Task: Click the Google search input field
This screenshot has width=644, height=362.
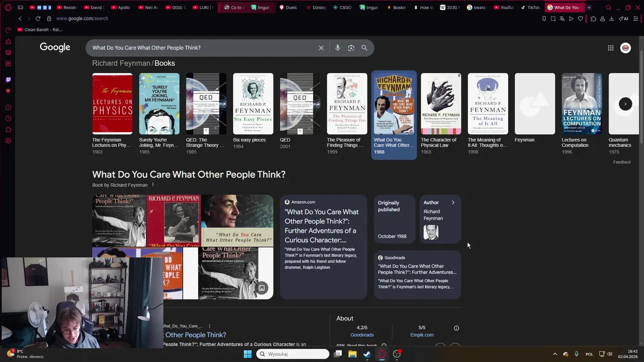Action: tap(201, 48)
